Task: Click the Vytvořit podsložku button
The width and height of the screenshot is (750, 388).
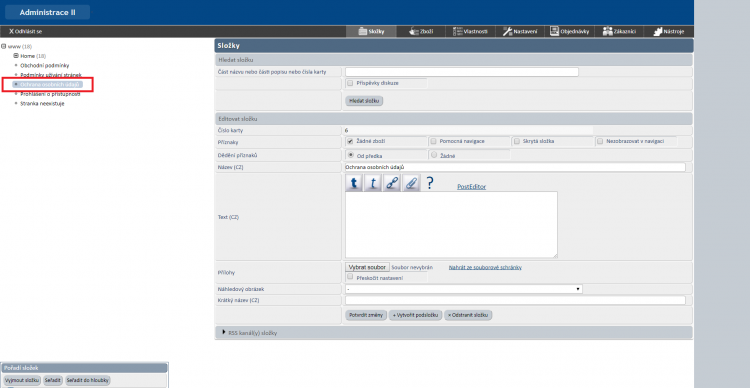Action: [x=415, y=315]
